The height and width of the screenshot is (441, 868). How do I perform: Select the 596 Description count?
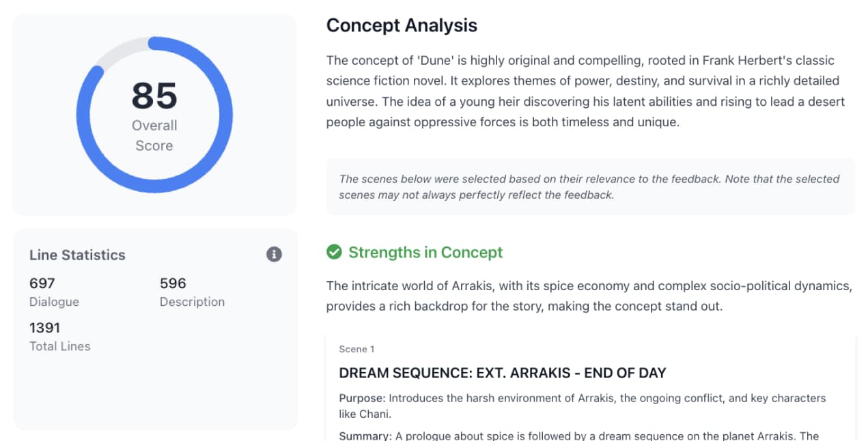point(173,283)
